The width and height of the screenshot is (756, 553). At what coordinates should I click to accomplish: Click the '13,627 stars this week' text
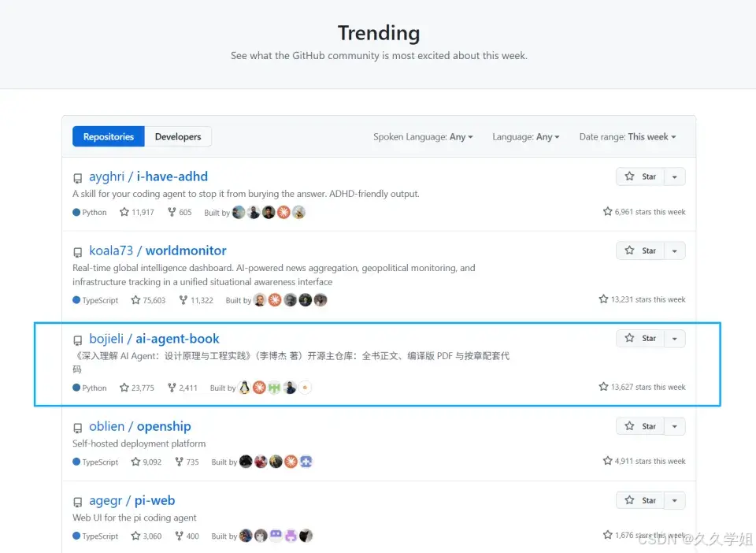643,387
